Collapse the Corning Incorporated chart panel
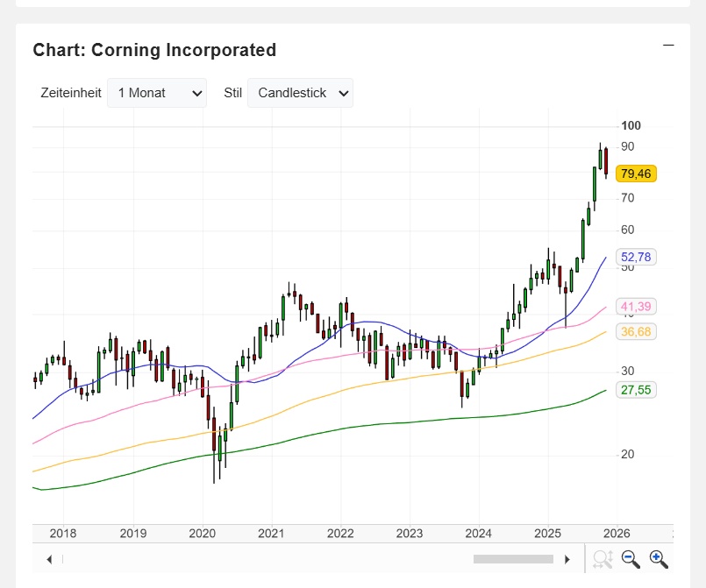 coord(668,46)
